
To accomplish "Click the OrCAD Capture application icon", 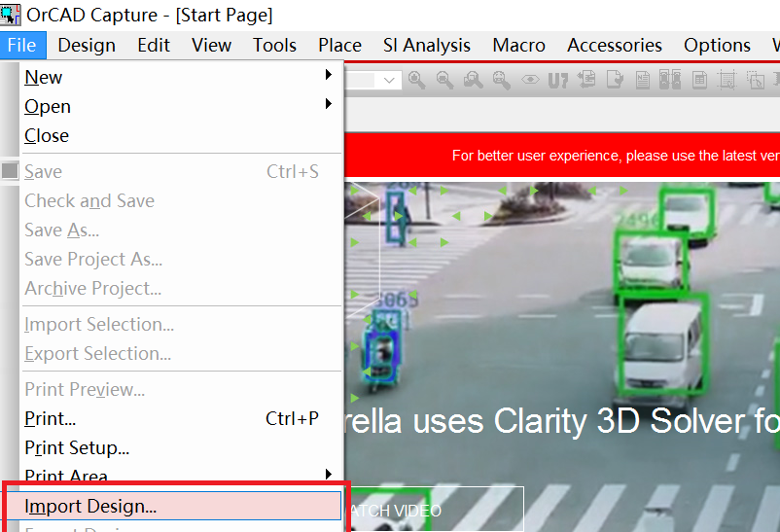I will click(10, 15).
